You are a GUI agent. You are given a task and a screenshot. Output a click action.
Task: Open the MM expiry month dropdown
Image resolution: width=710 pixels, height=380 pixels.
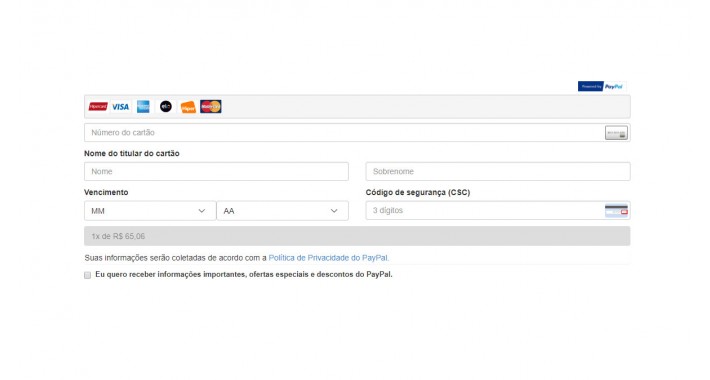pyautogui.click(x=150, y=211)
